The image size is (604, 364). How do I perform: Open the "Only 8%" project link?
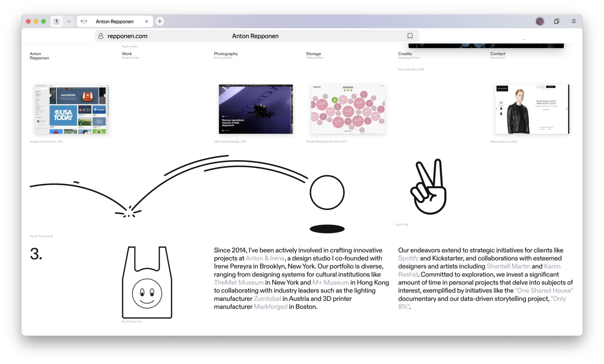(558, 299)
